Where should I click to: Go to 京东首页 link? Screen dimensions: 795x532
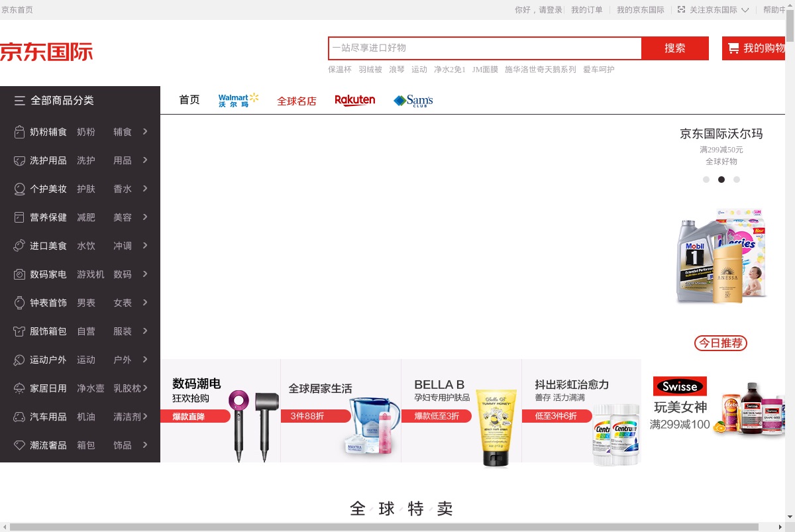tap(17, 10)
